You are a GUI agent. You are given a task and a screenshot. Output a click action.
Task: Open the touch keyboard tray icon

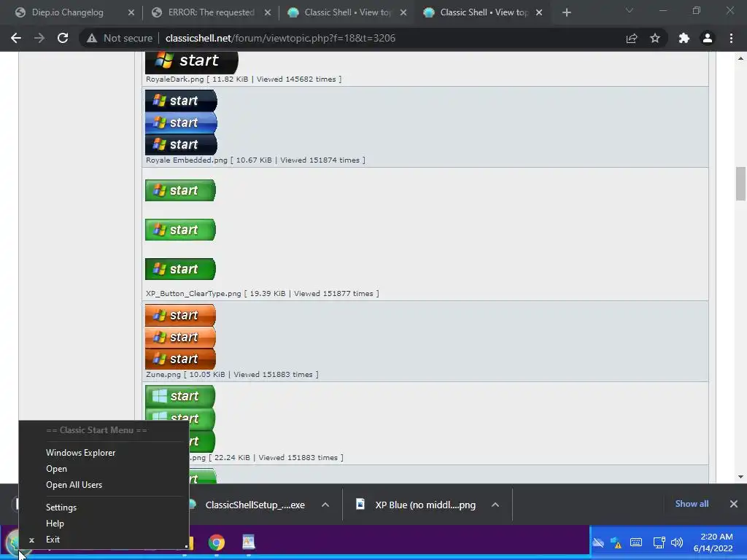(636, 542)
